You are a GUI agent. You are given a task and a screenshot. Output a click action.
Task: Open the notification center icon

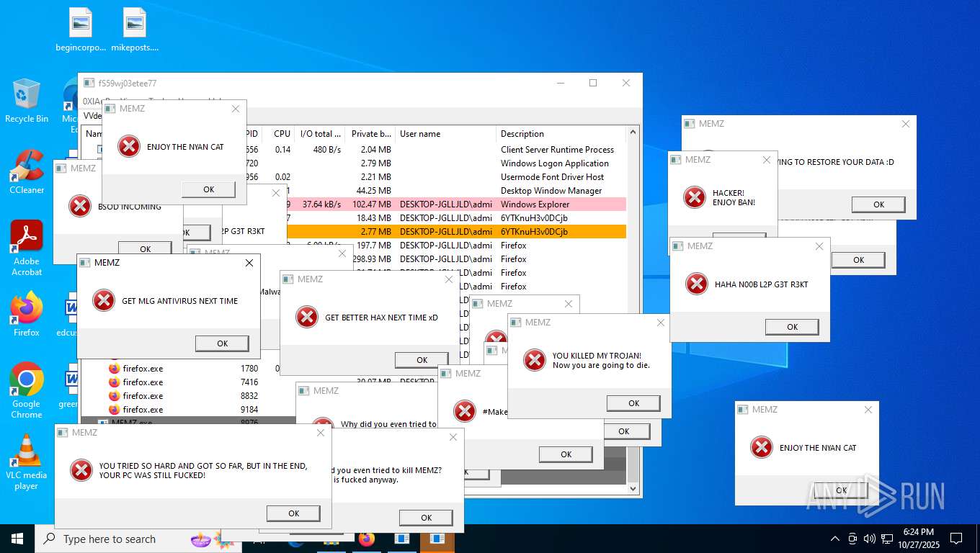click(956, 539)
